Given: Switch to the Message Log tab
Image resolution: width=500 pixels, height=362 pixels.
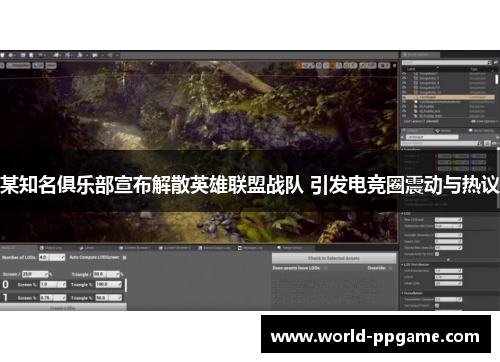Looking at the screenshot, I should [x=250, y=248].
